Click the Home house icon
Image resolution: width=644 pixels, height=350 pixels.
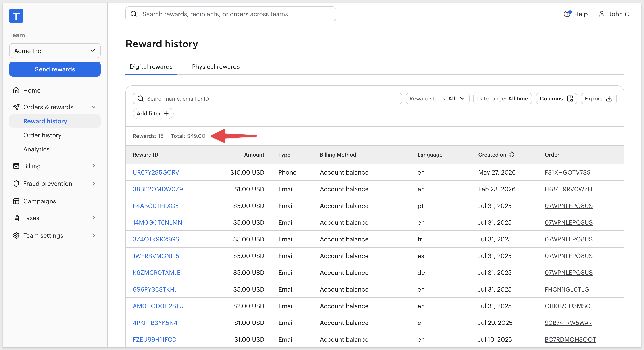click(x=16, y=90)
